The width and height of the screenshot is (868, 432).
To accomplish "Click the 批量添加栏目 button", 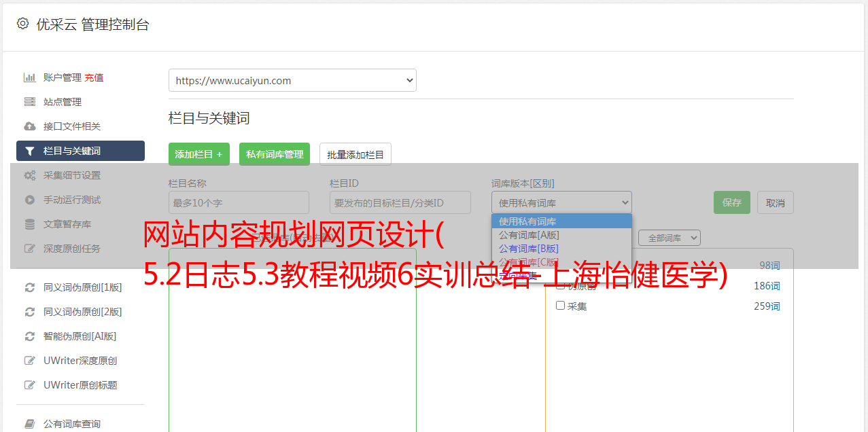I will [x=355, y=154].
